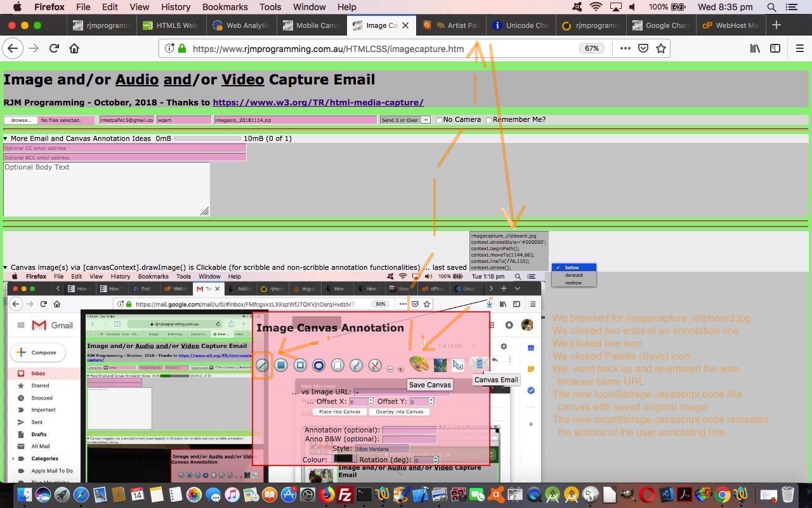
Task: Open the History menu
Action: 176,7
